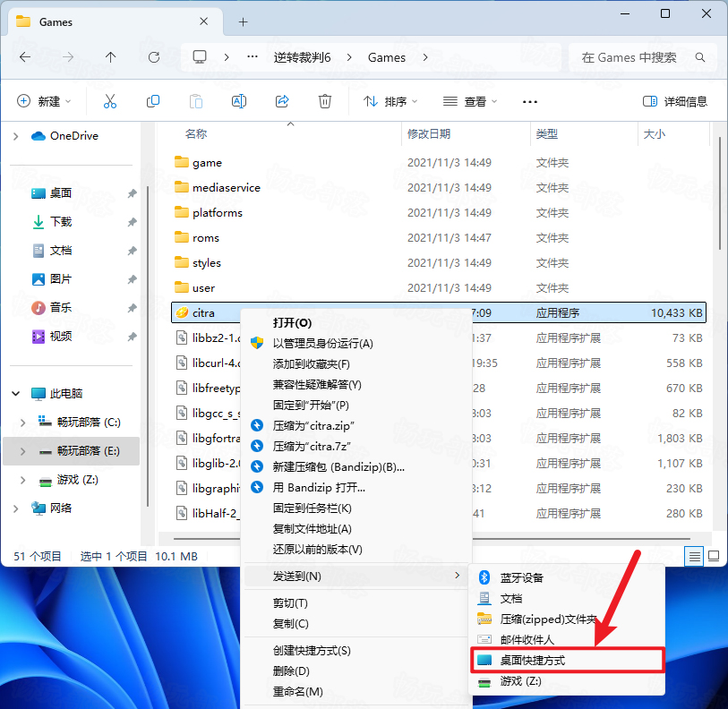This screenshot has height=709, width=728.
Task: Click the shield icon for run as administrator
Action: coord(257,343)
